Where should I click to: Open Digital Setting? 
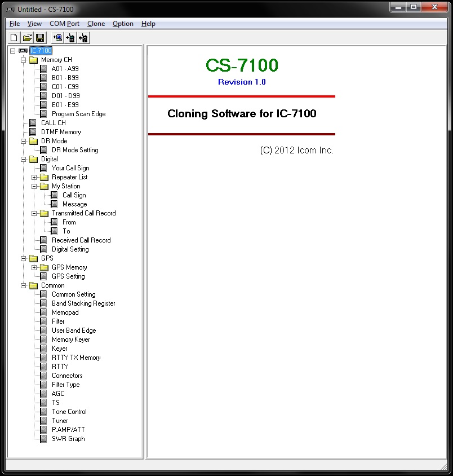pyautogui.click(x=70, y=249)
